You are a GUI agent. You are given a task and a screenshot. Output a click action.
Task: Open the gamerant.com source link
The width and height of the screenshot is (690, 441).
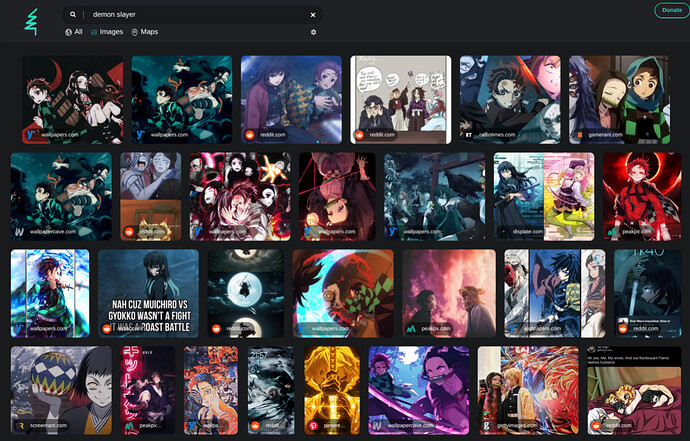point(606,135)
